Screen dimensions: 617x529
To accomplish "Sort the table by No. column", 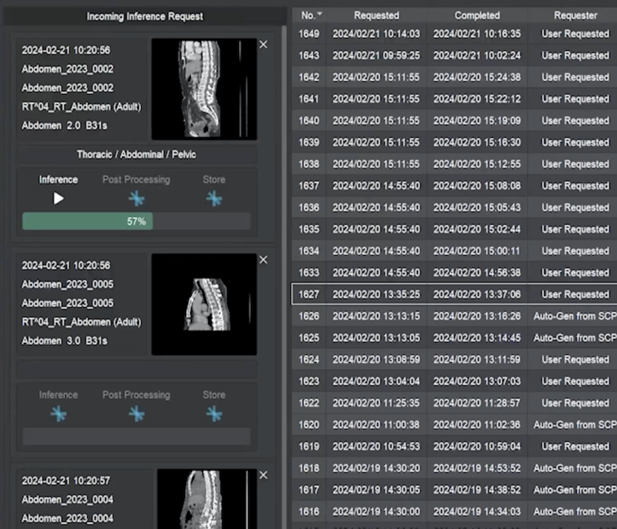I will (x=313, y=15).
